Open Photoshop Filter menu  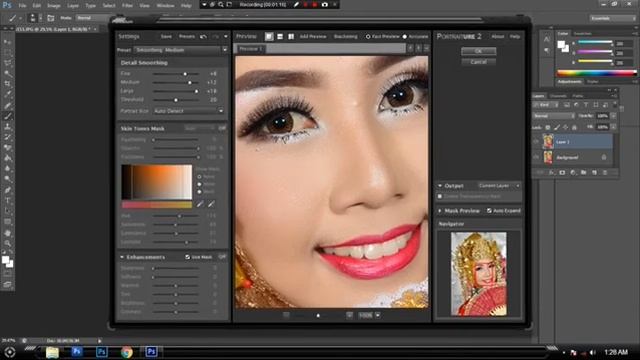click(127, 6)
